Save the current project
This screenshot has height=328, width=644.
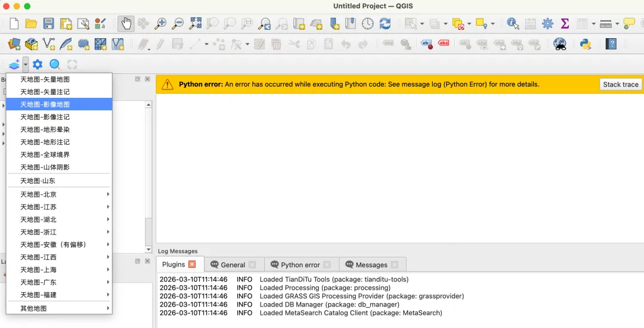point(48,23)
